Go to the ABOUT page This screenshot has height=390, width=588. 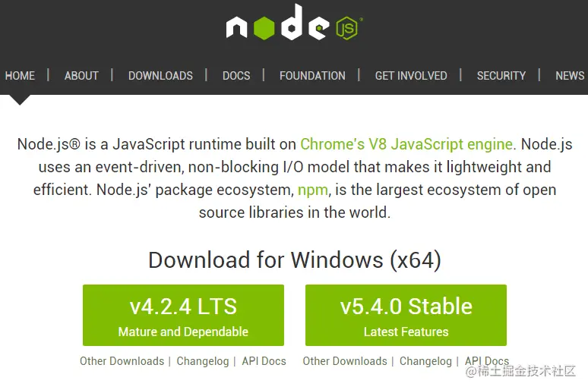click(x=81, y=76)
